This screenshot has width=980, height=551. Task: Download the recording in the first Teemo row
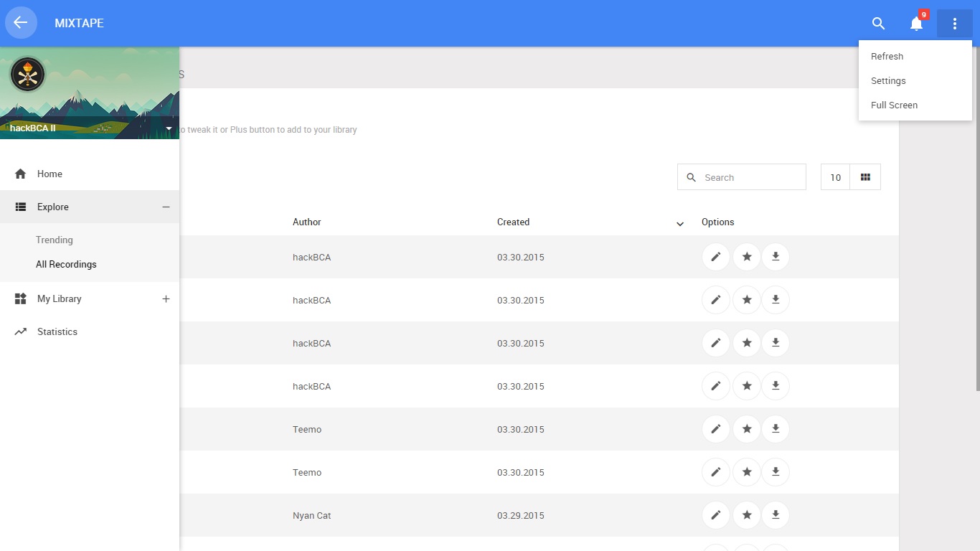click(x=776, y=429)
